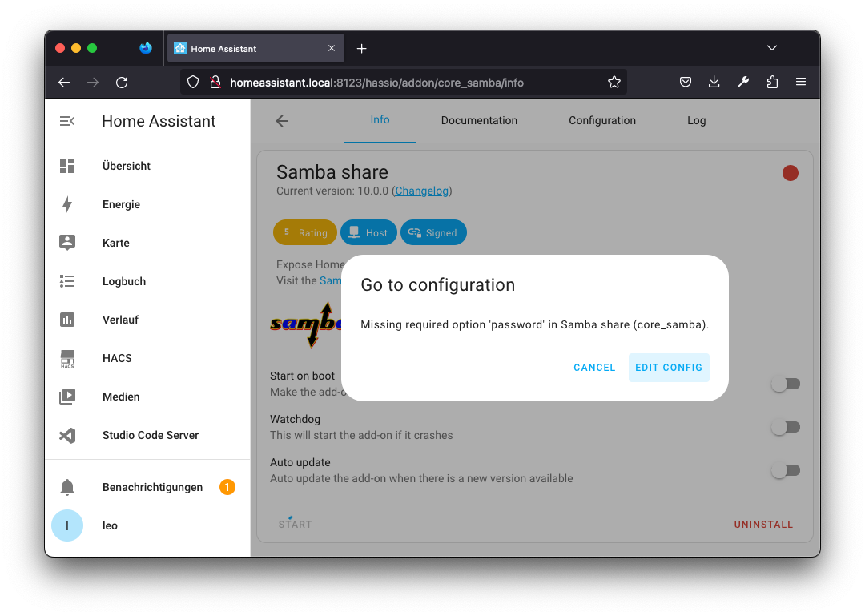Click the Samba share title text
Image resolution: width=865 pixels, height=616 pixels.
point(332,172)
